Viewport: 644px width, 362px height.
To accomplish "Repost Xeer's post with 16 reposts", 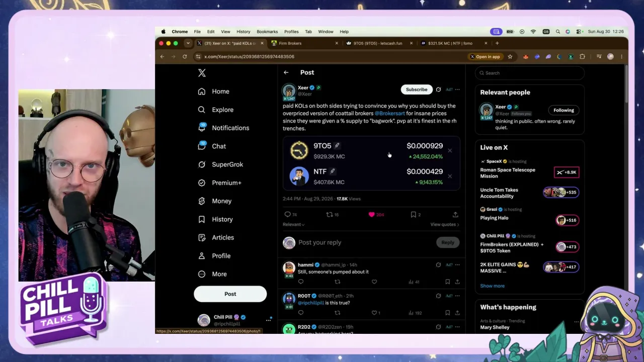I will (x=333, y=215).
